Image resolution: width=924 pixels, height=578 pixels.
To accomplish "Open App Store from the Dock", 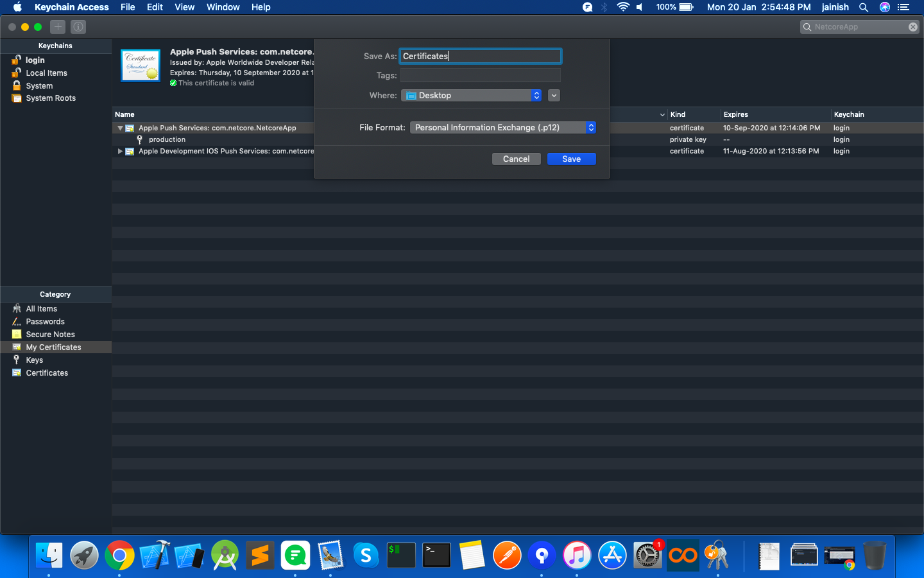I will point(612,555).
